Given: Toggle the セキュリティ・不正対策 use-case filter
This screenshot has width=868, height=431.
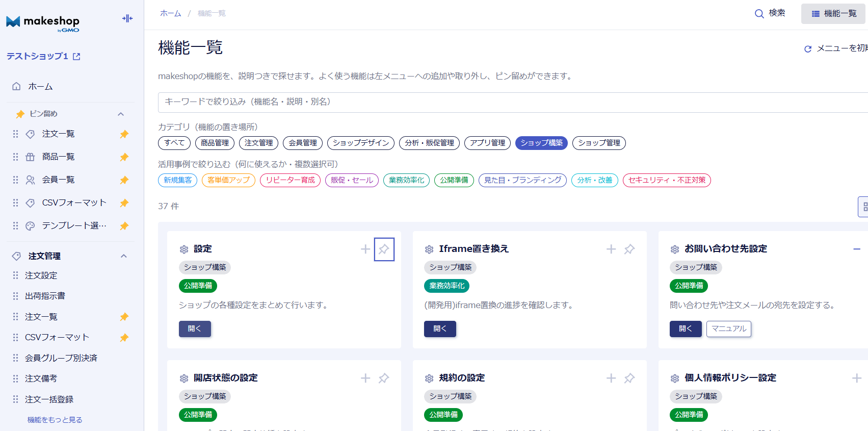Looking at the screenshot, I should pyautogui.click(x=667, y=180).
